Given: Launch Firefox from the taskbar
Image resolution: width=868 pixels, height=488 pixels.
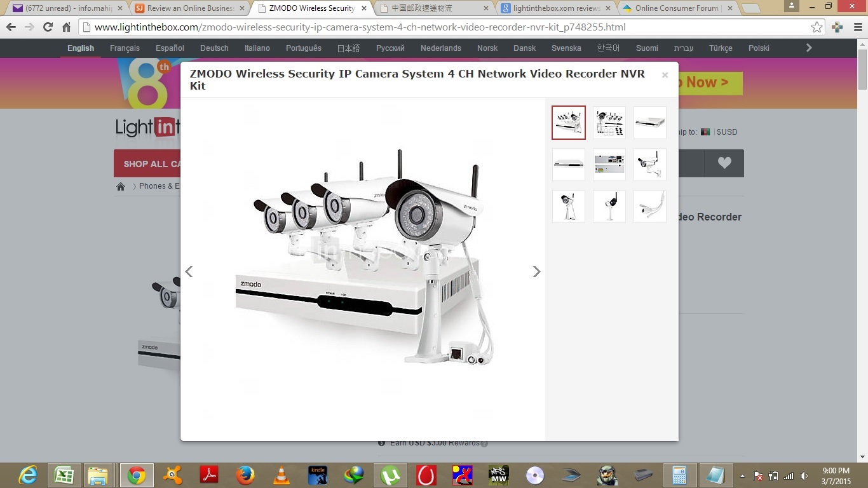Looking at the screenshot, I should point(245,475).
